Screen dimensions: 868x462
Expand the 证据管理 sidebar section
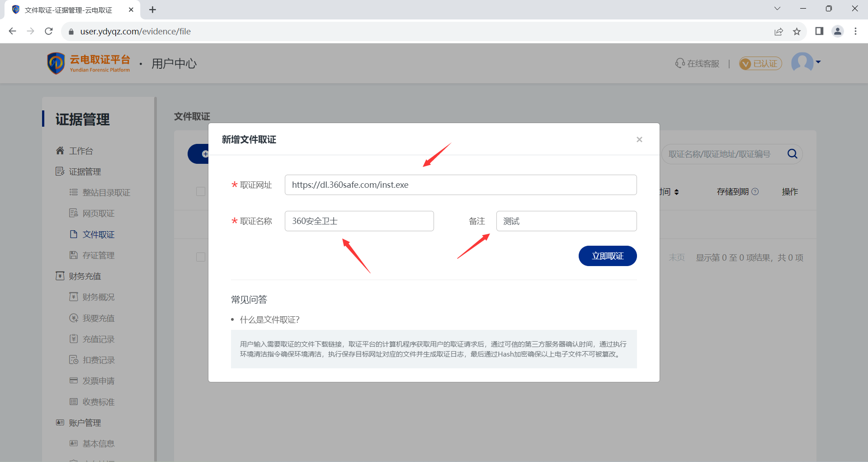click(x=85, y=171)
